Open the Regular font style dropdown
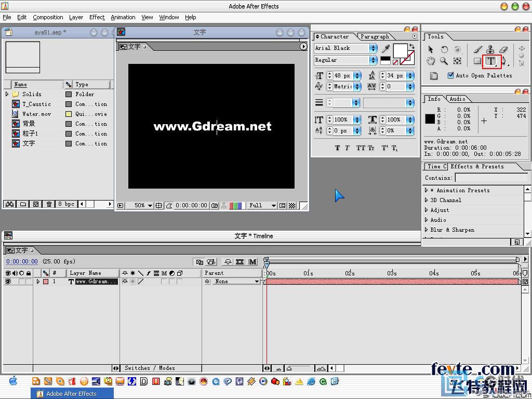The height and width of the screenshot is (399, 532). coord(373,60)
